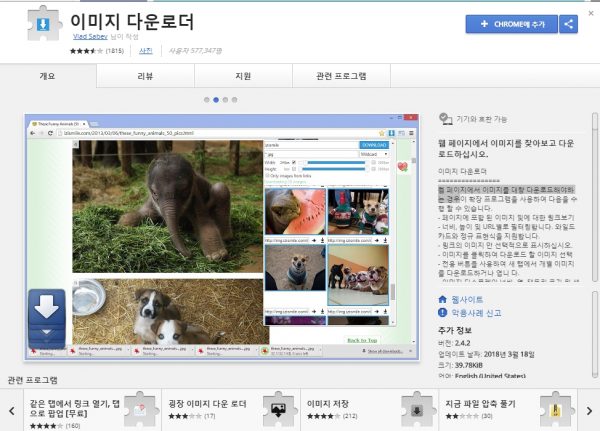Viewport: 600px width, 431px height.
Task: Open the share button beside CHROME에 추가
Action: pos(568,24)
